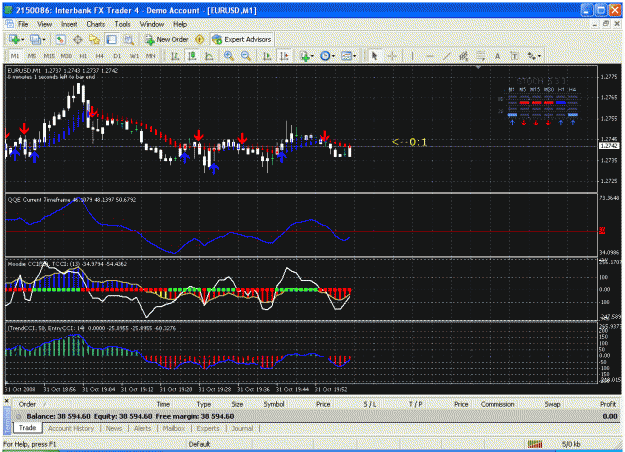Select the Vertical Line drawing tool
This screenshot has width=625, height=452.
[412, 56]
